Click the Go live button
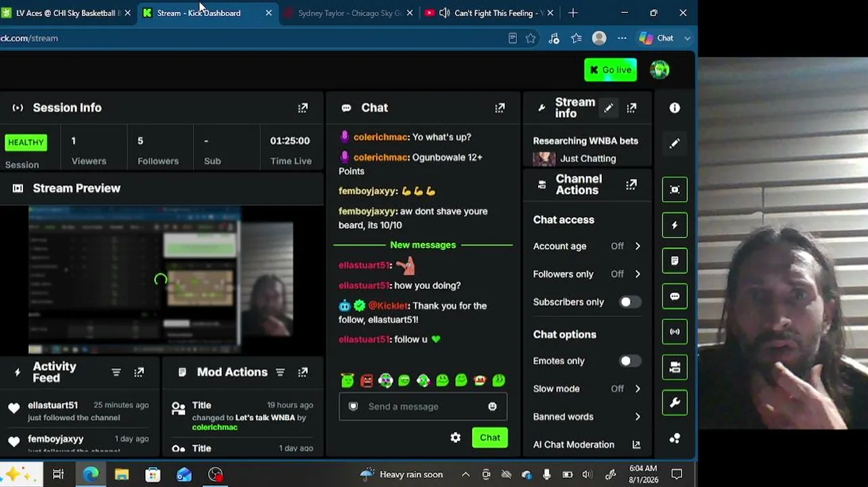 click(610, 70)
